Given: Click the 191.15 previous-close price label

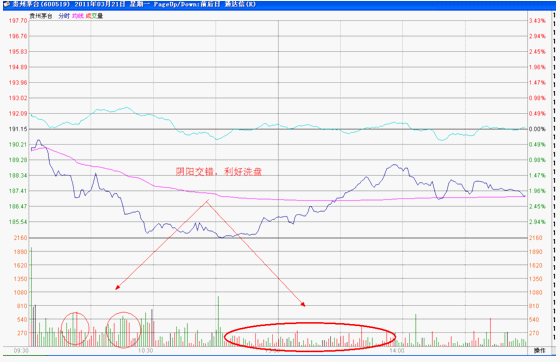Looking at the screenshot, I should (x=18, y=129).
